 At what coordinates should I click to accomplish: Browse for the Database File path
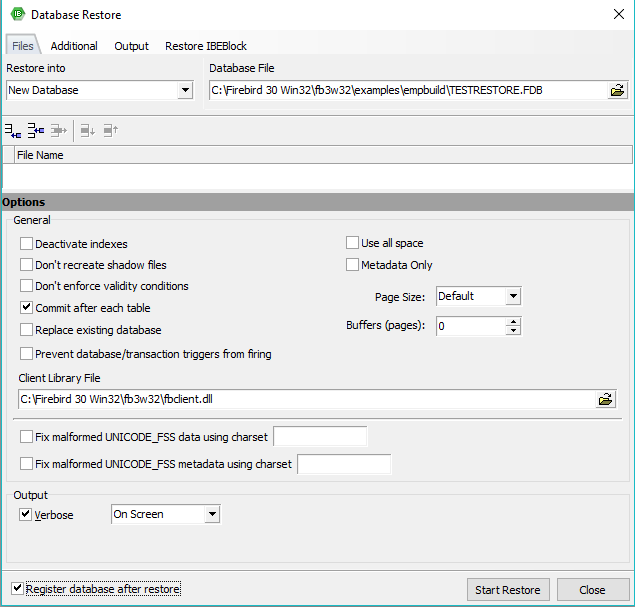pyautogui.click(x=617, y=90)
